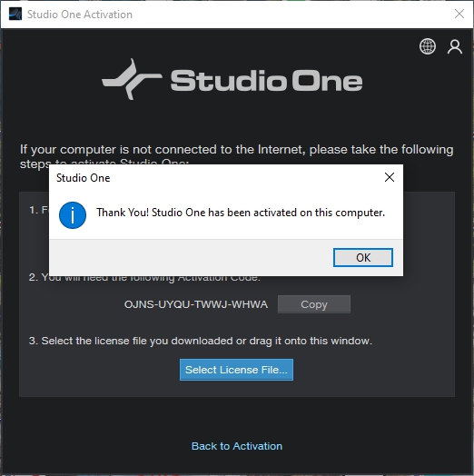Close the Studio One message dialog

tap(390, 177)
